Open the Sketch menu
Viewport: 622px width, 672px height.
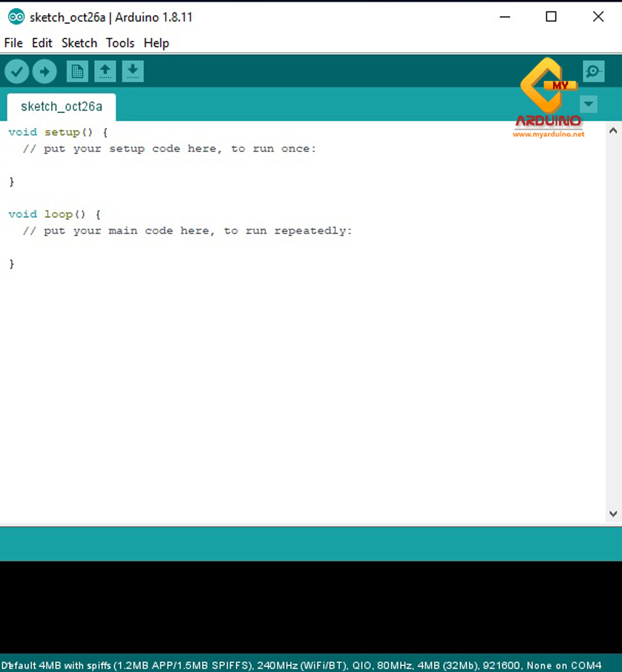tap(79, 43)
